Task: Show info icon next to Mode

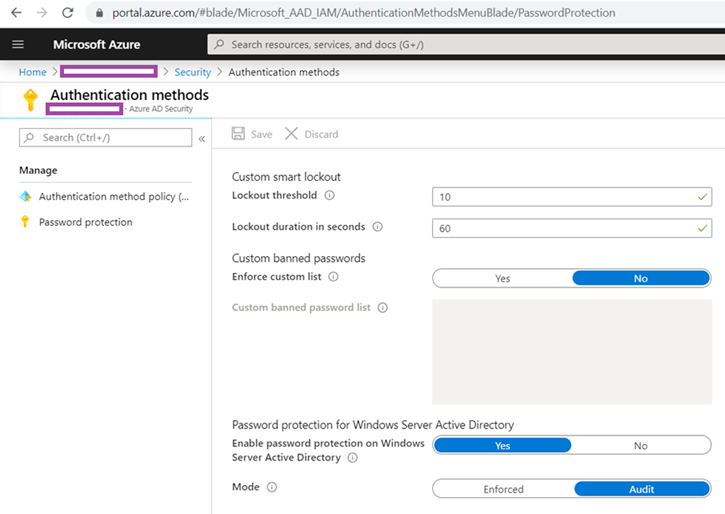Action: (x=272, y=487)
